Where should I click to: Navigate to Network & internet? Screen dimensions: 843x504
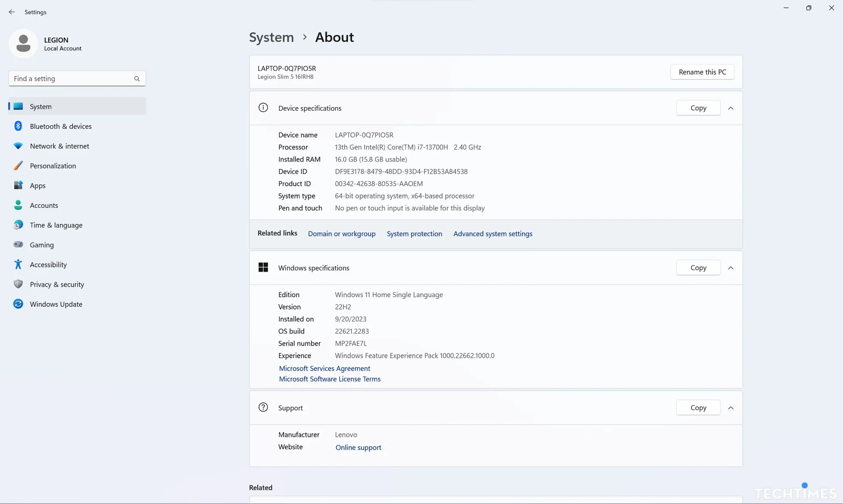77,146
